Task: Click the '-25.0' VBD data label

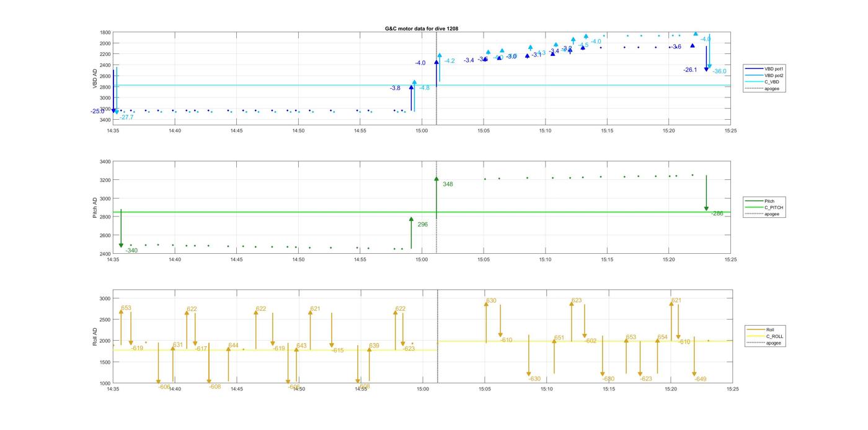Action: (x=97, y=112)
